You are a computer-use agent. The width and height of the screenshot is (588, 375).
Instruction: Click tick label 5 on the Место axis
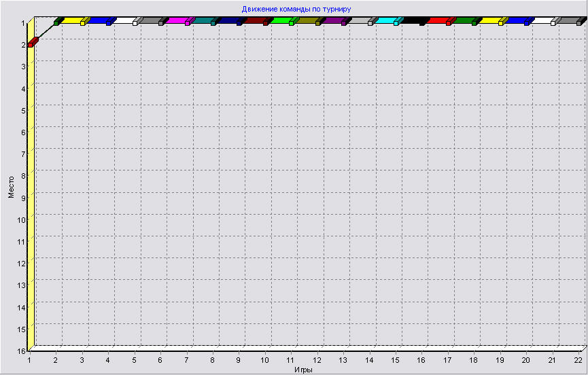pos(23,111)
